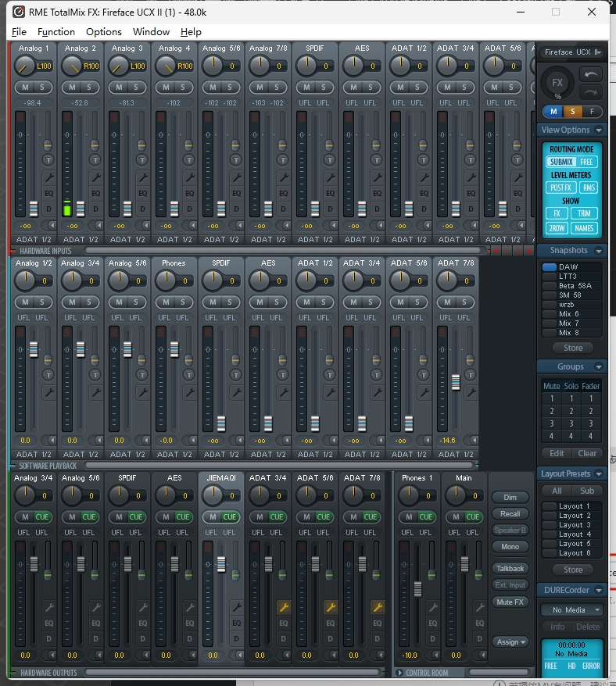This screenshot has width=616, height=686.
Task: Toggle 2ROW view option
Action: click(557, 228)
